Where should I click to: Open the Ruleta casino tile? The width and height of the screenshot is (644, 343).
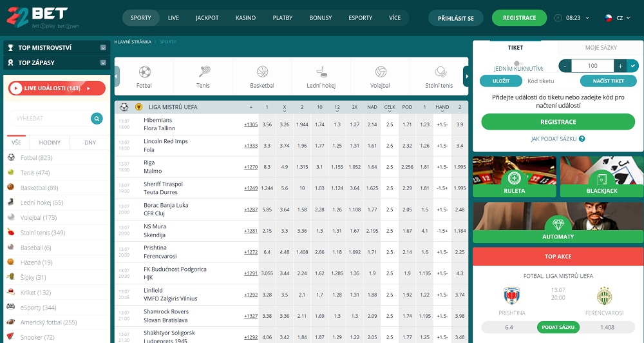coord(514,177)
